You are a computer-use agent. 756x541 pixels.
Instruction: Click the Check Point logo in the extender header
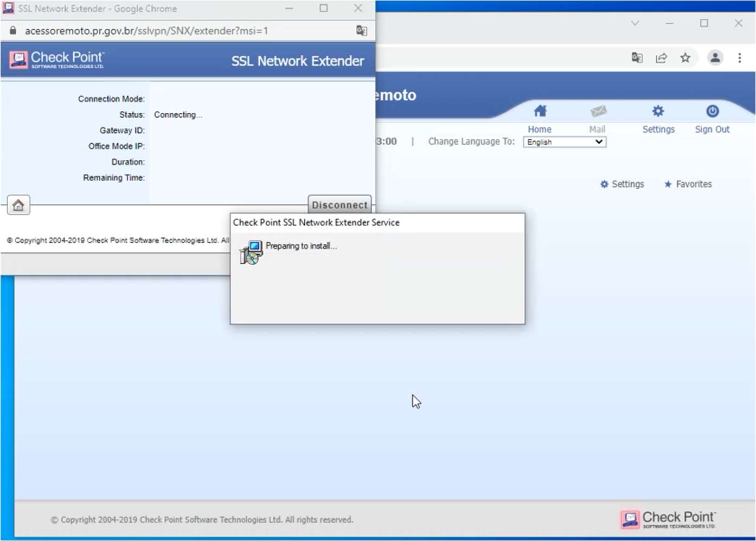click(57, 60)
